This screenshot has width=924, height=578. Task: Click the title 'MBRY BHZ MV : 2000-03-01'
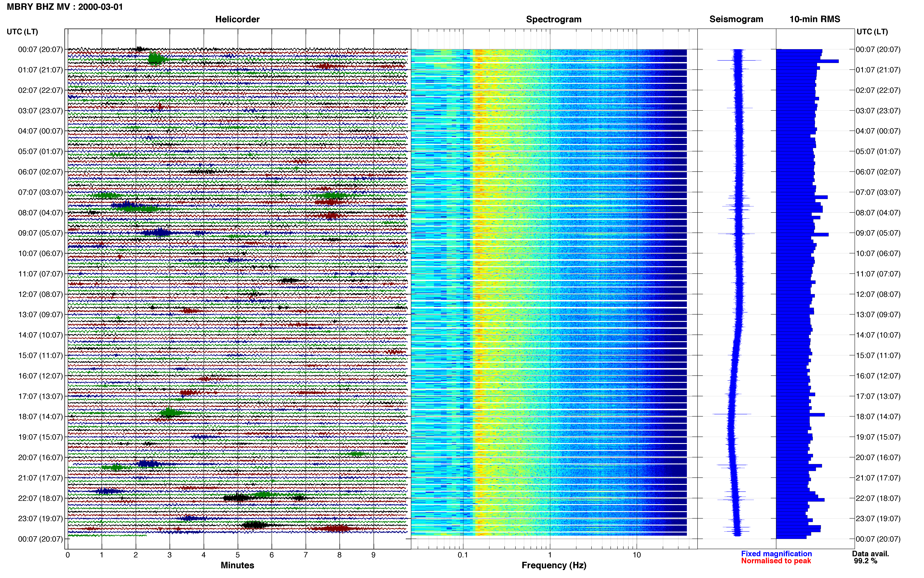point(65,6)
